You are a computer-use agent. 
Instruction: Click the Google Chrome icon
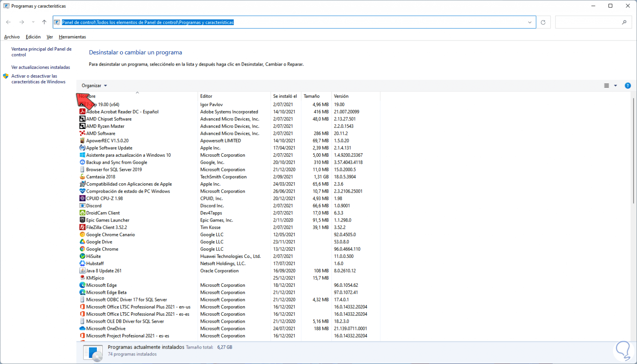(x=82, y=249)
